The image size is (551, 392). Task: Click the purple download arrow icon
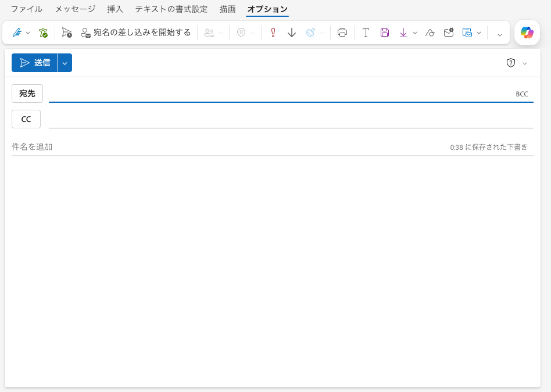click(403, 33)
